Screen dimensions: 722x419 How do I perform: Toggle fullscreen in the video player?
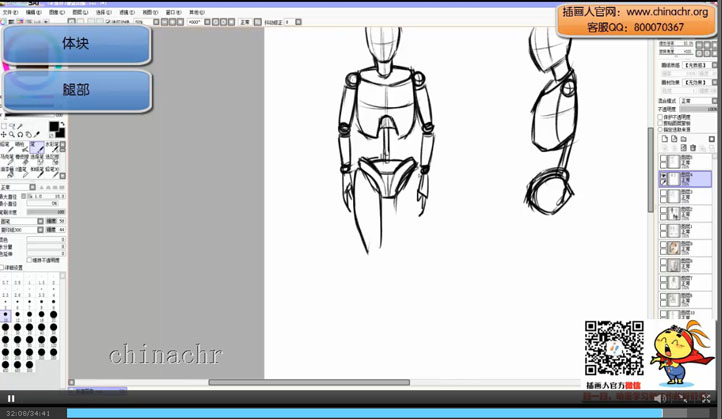coord(706,398)
